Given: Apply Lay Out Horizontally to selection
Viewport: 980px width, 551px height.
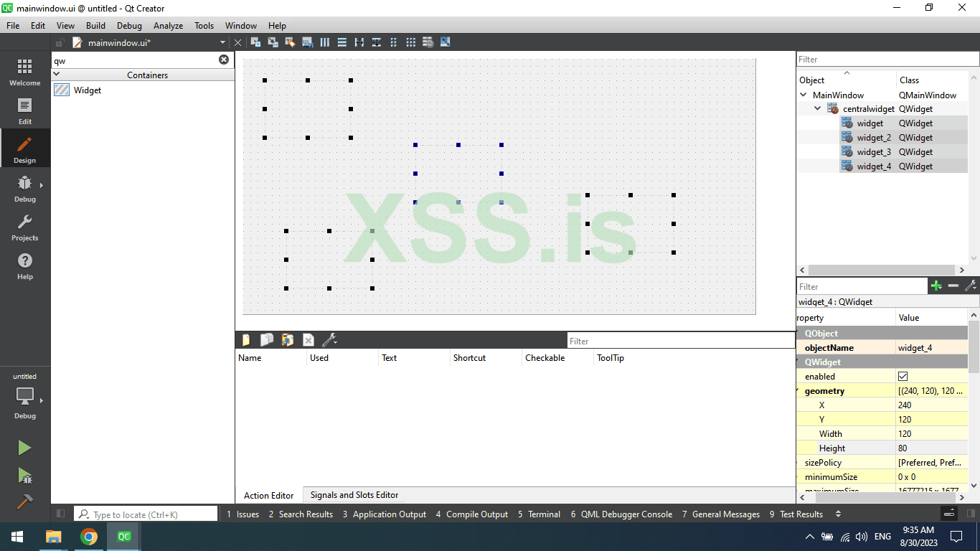Looking at the screenshot, I should pos(324,42).
